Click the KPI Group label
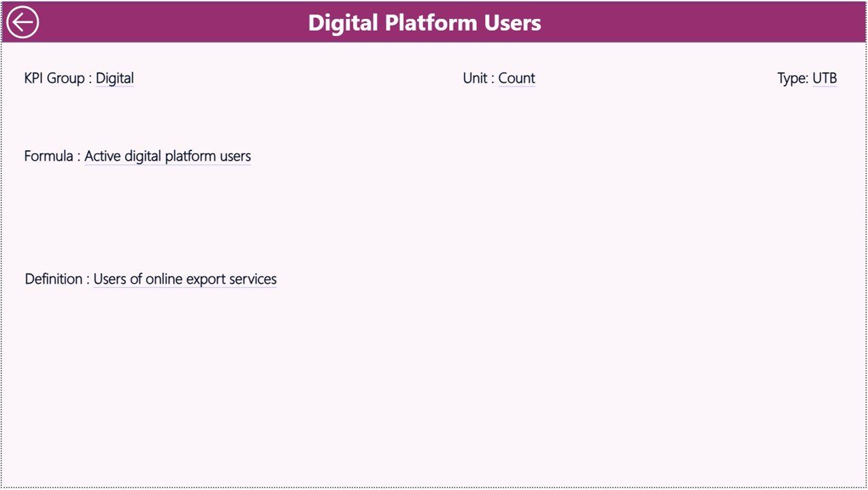 pos(57,78)
